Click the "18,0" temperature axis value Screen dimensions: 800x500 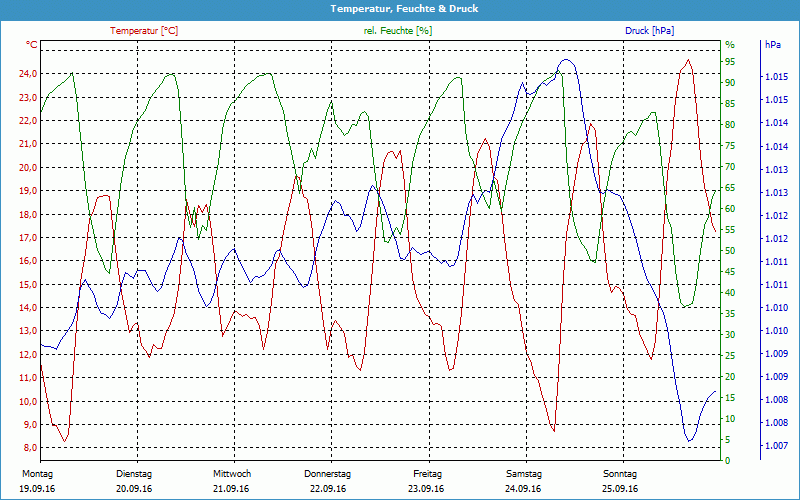click(28, 214)
